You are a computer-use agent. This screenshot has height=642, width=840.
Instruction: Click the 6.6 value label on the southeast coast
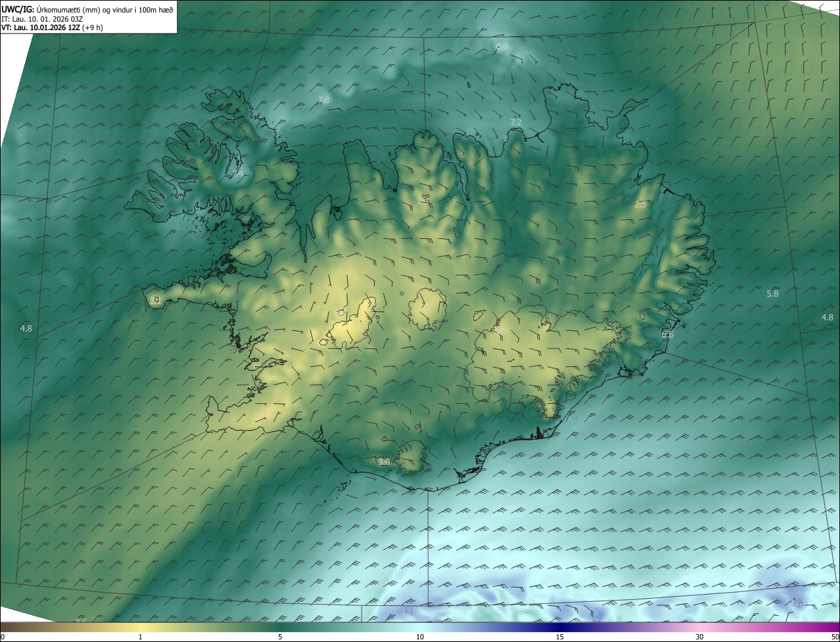[667, 334]
